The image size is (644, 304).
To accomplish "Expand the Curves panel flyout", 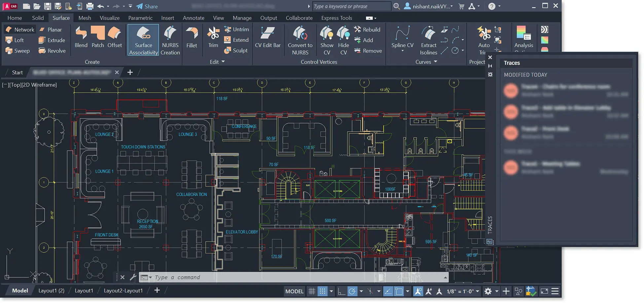I will [435, 62].
